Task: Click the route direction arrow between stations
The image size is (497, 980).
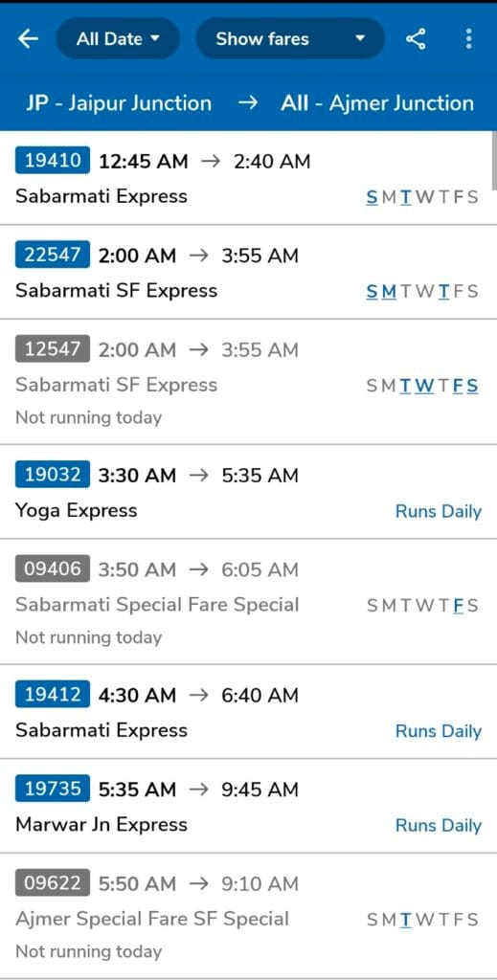Action: [248, 103]
